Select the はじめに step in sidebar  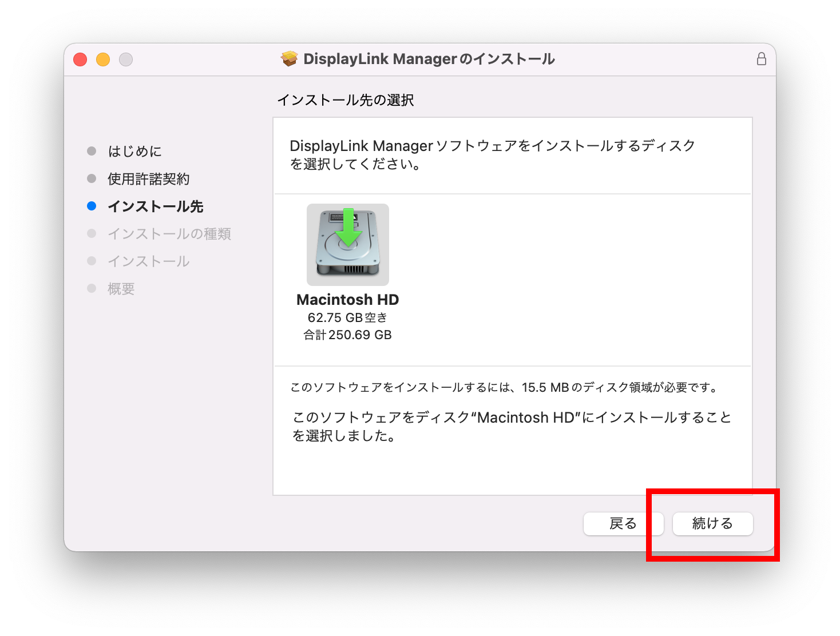click(x=135, y=152)
